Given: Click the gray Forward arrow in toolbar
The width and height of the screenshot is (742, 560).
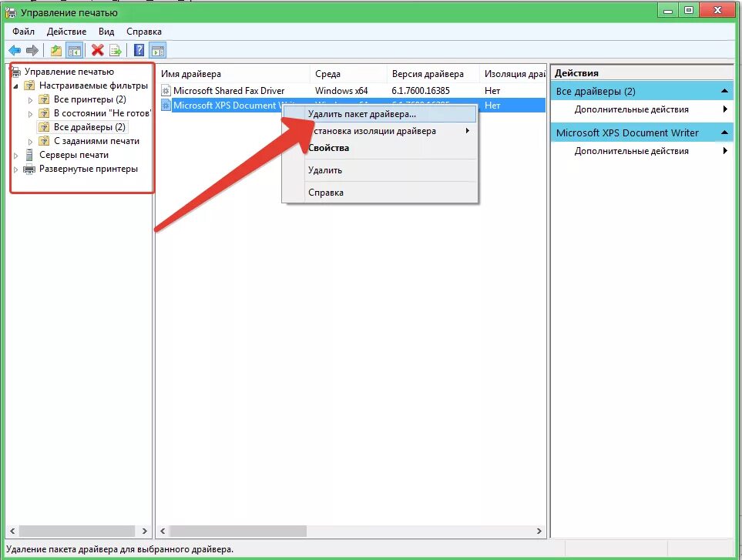Looking at the screenshot, I should point(32,50).
